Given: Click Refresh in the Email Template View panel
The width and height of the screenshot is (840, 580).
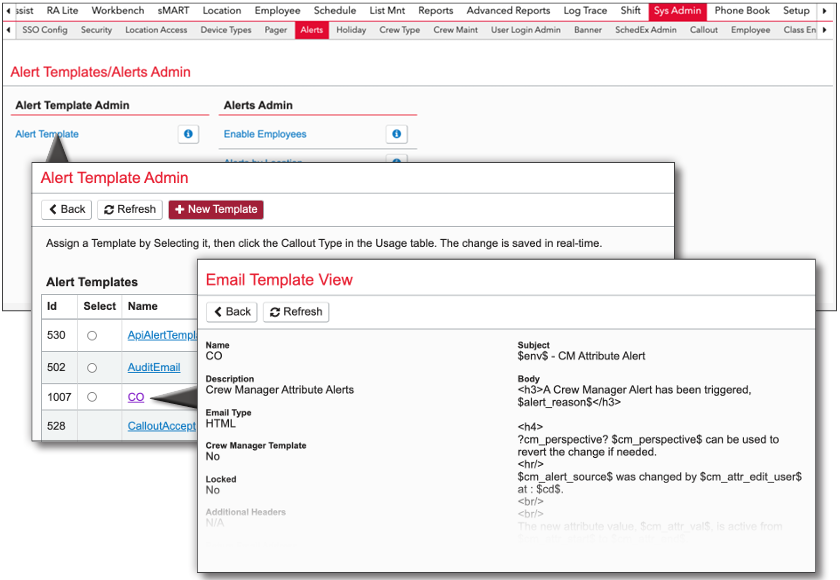Looking at the screenshot, I should pyautogui.click(x=296, y=312).
